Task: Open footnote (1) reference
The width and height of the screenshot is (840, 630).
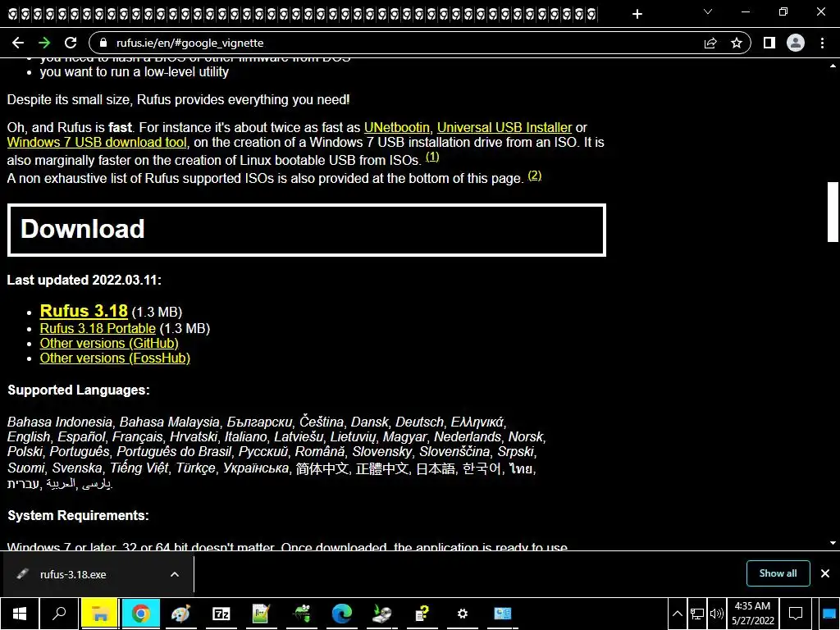Action: pos(432,157)
